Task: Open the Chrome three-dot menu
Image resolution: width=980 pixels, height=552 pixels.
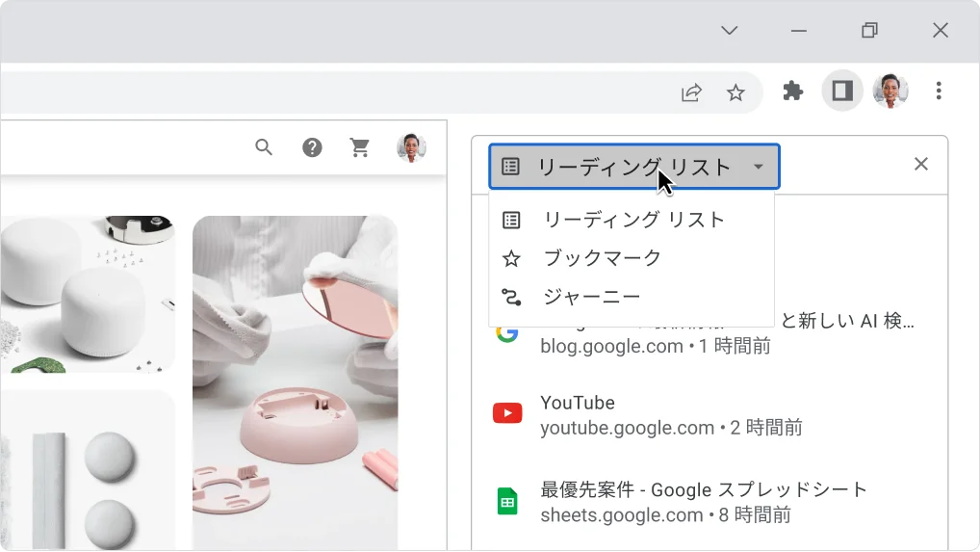Action: (x=939, y=92)
